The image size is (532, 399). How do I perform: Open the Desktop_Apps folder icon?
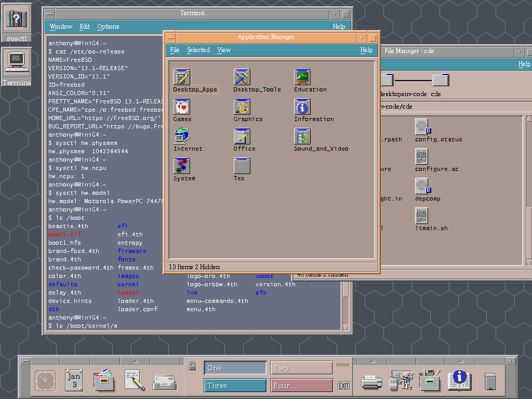(x=182, y=77)
